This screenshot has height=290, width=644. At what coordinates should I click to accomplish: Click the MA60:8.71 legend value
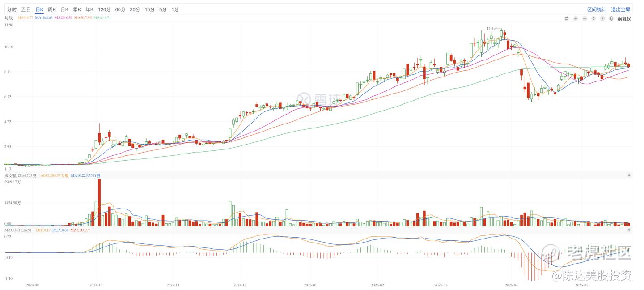(102, 18)
